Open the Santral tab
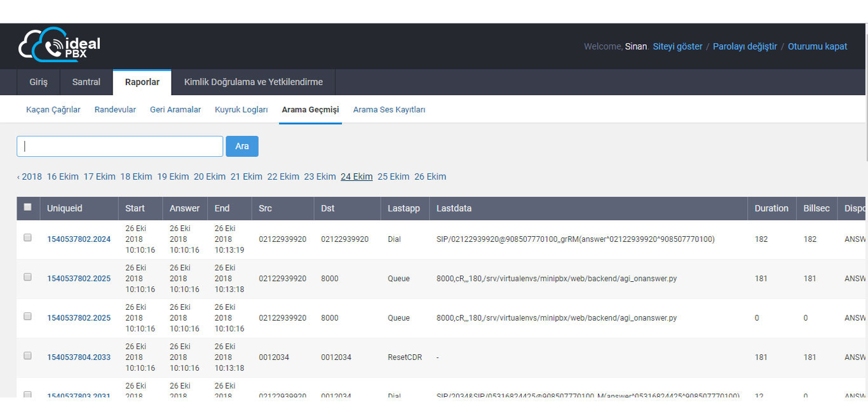This screenshot has width=868, height=419. click(86, 82)
